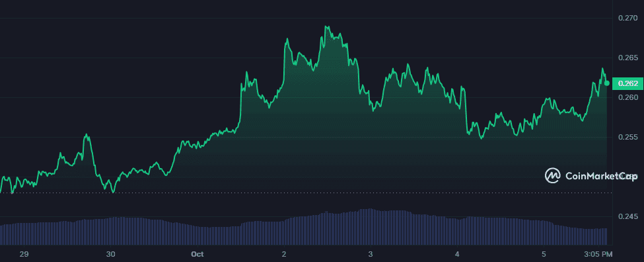644x262 pixels.
Task: Select the 4 date label on time axis
Action: (457, 254)
